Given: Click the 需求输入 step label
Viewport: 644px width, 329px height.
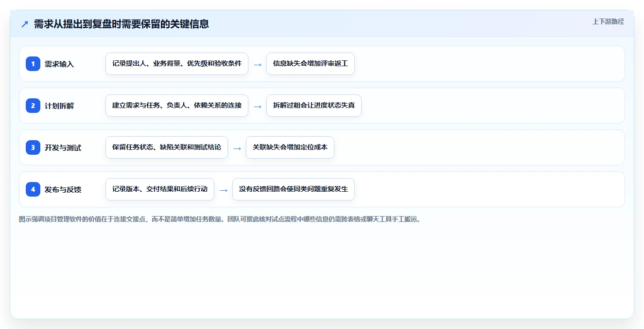Looking at the screenshot, I should [x=59, y=64].
